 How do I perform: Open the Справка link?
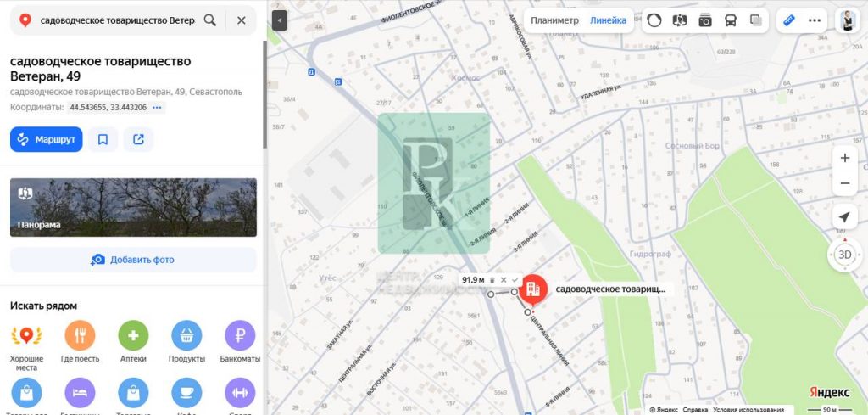(695, 410)
